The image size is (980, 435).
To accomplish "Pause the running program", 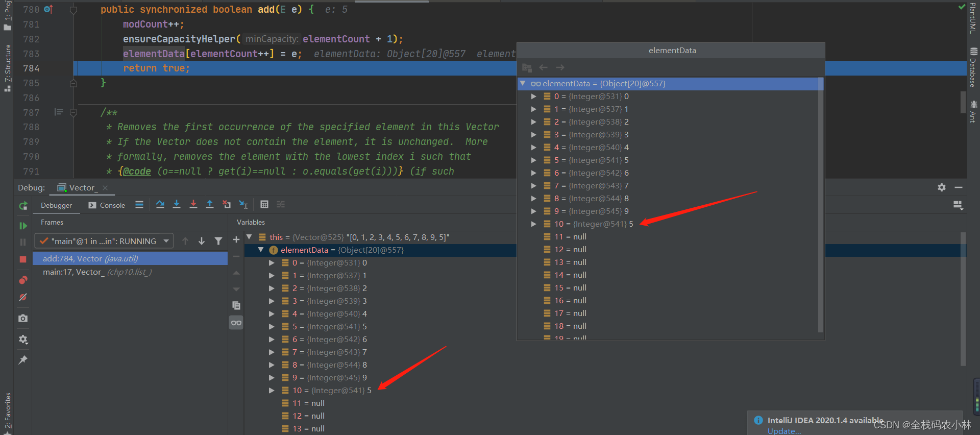I will coord(23,242).
